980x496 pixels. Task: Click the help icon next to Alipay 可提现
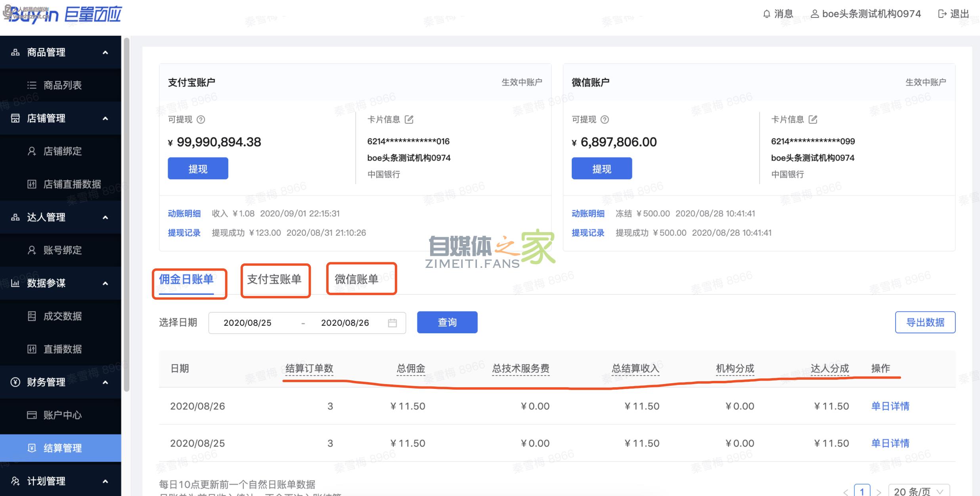(201, 119)
